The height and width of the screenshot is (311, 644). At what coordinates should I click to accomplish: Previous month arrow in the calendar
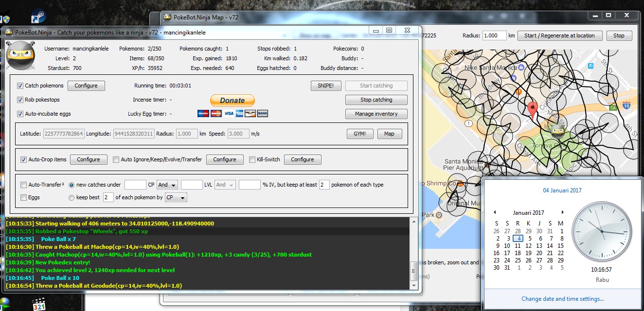(495, 212)
